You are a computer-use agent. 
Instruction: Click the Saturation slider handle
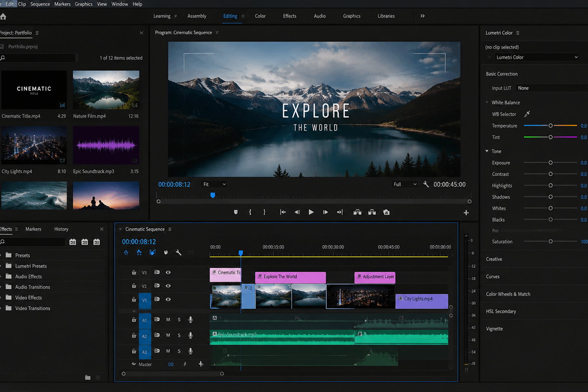tap(550, 242)
